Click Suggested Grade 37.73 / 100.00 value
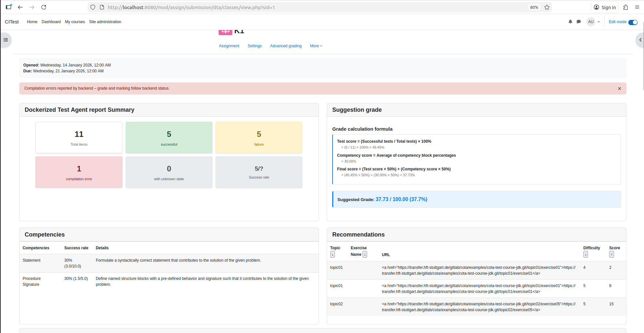644x333 pixels. pos(401,199)
